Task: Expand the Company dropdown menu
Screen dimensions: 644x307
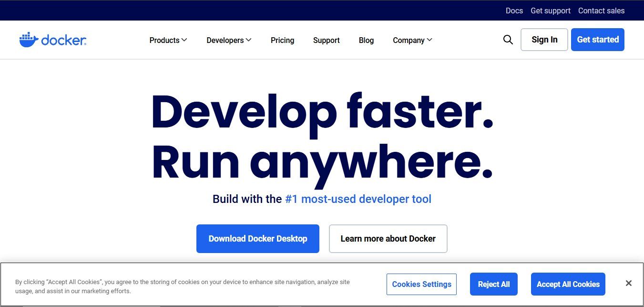Action: pos(412,40)
